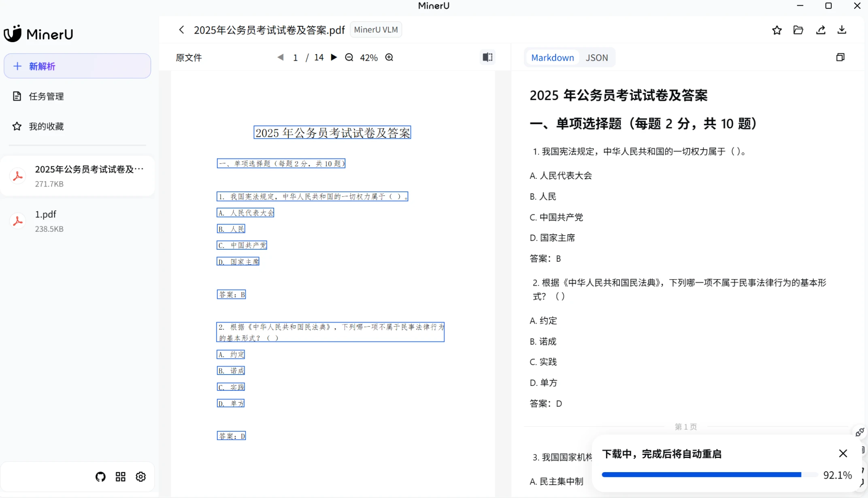Click the 新解析 button
Viewport: 868px width, 498px height.
[77, 66]
